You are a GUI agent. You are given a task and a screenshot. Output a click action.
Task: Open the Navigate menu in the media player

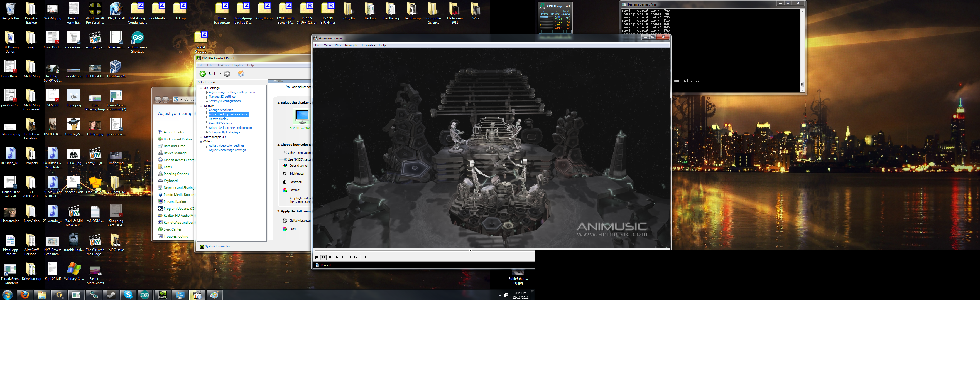(x=351, y=45)
